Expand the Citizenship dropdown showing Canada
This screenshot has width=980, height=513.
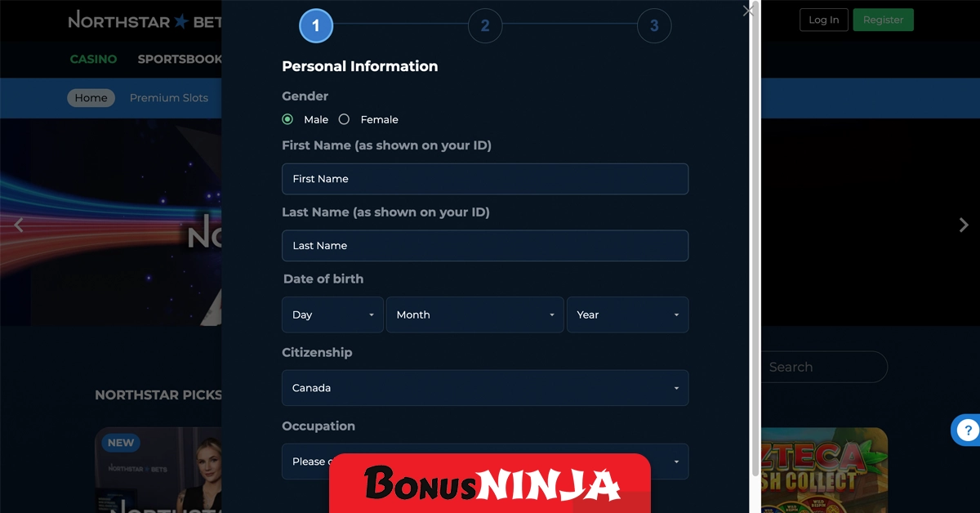[485, 388]
